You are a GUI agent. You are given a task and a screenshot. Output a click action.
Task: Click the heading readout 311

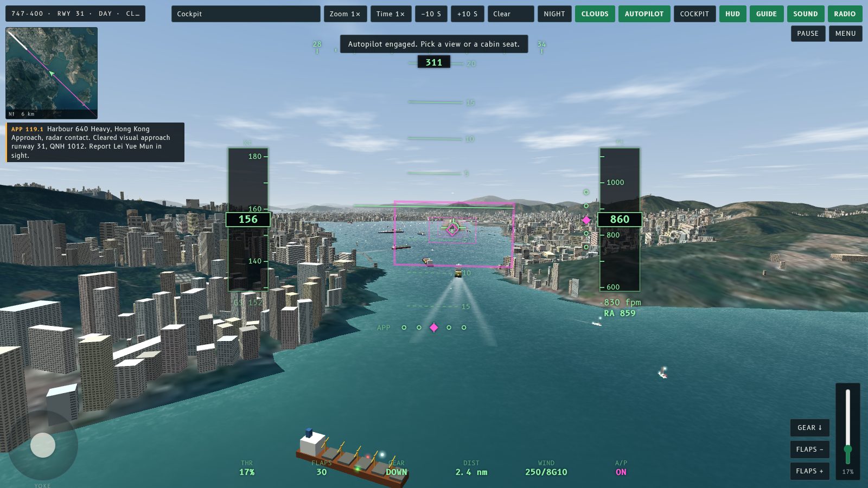(434, 62)
